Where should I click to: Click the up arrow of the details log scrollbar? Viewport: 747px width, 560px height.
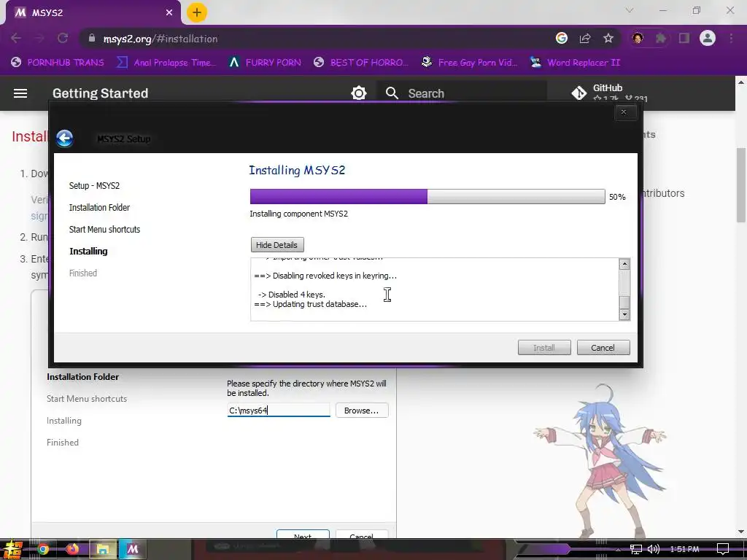(624, 264)
